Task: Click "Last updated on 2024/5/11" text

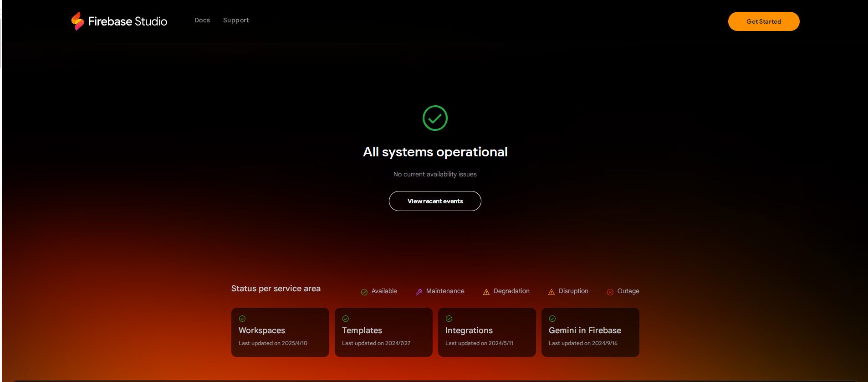Action: [x=479, y=343]
